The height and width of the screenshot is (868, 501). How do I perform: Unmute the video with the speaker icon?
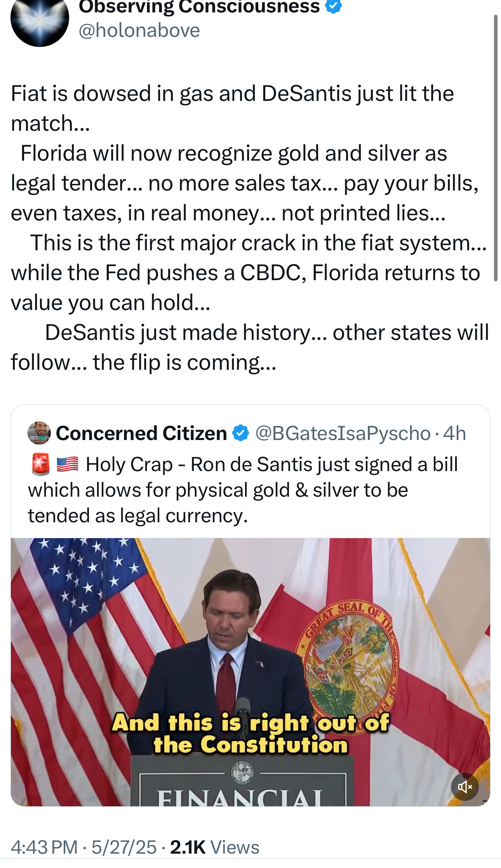464,787
